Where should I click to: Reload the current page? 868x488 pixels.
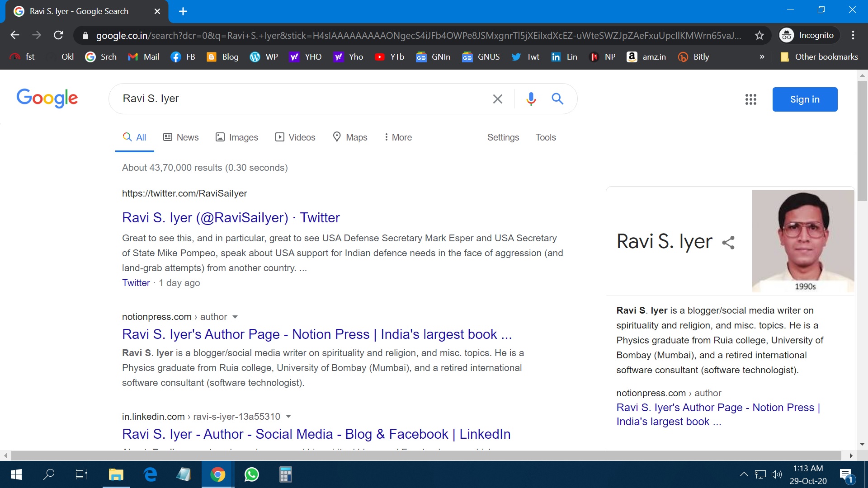[x=58, y=35]
